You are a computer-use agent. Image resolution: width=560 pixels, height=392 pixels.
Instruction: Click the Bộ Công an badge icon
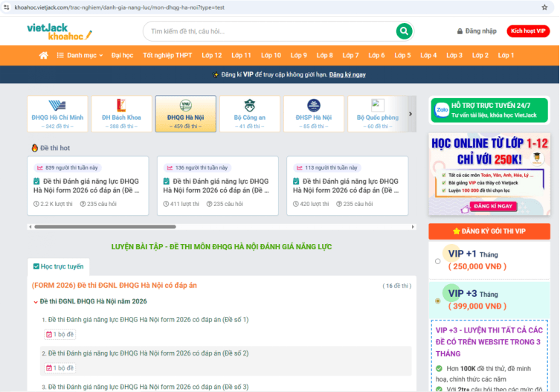(x=250, y=106)
